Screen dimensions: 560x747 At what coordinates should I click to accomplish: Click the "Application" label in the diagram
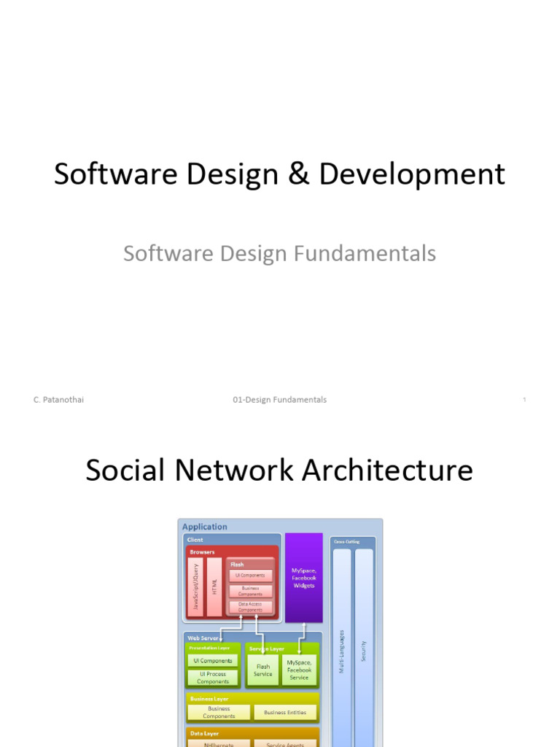[x=205, y=527]
